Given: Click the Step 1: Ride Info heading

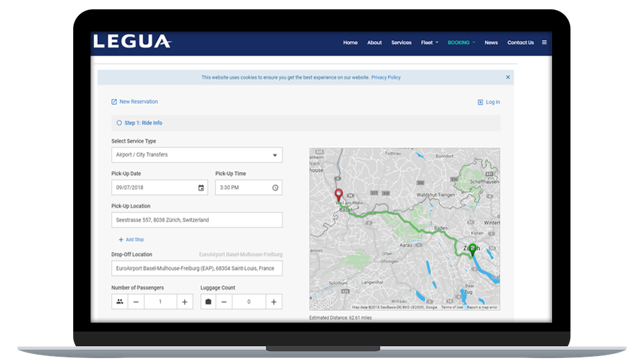Looking at the screenshot, I should 144,123.
